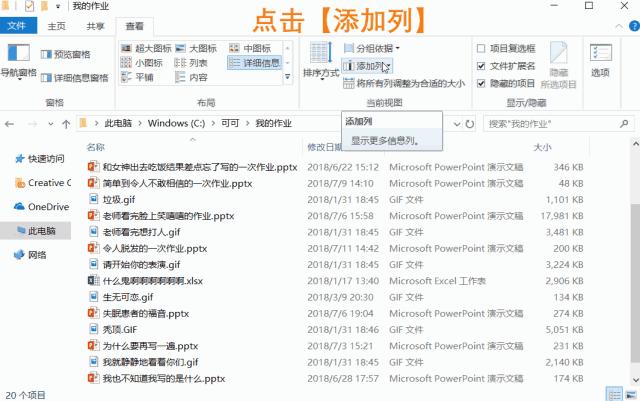The height and width of the screenshot is (401, 640).
Task: Open the File (文件) tab
Action: pyautogui.click(x=18, y=26)
